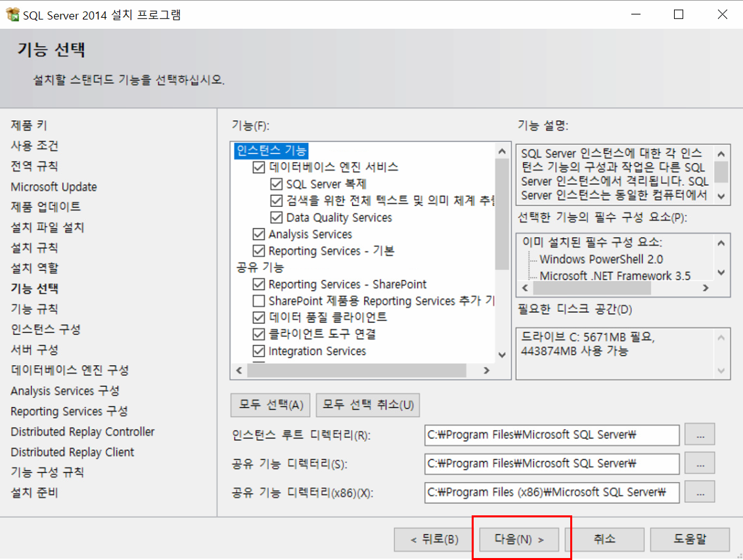Viewport: 743px width, 560px height.
Task: Click 모두 선택 취소(U) button
Action: point(368,405)
